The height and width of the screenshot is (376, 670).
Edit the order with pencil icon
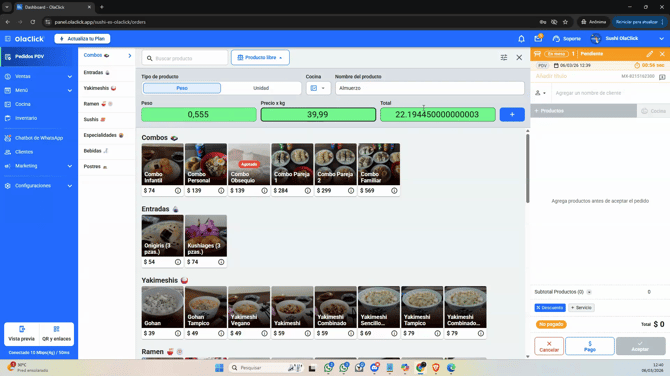[x=649, y=54]
